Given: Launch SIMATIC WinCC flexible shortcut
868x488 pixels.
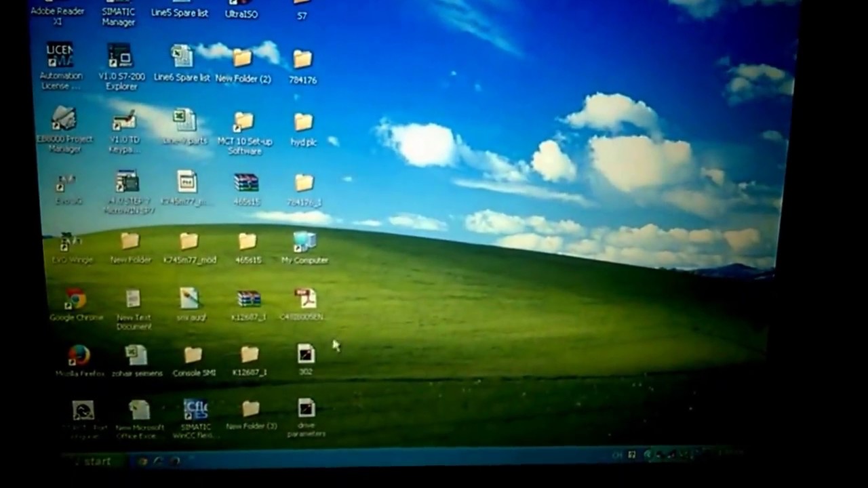Looking at the screenshot, I should coord(195,419).
